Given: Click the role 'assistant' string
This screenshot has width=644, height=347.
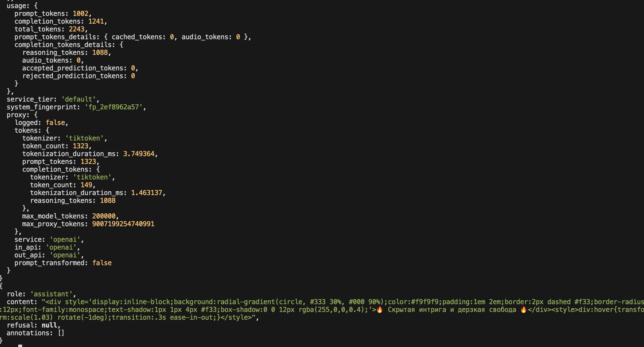Looking at the screenshot, I should coord(51,294).
